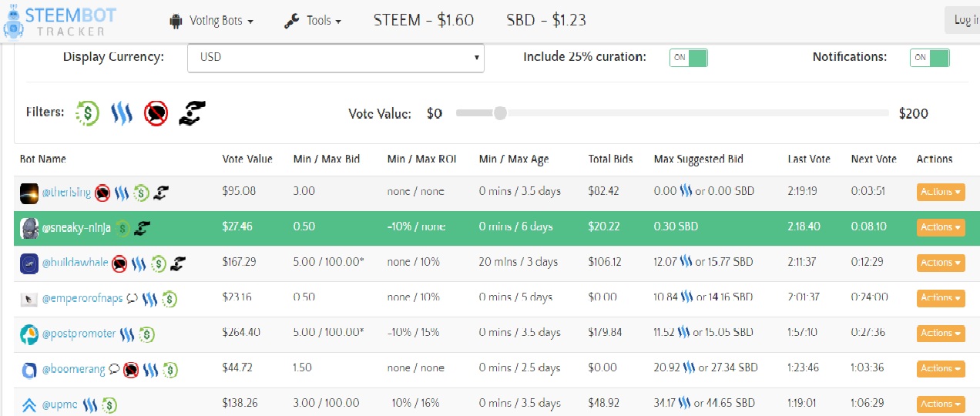
Task: Click the Log in button
Action: [963, 21]
